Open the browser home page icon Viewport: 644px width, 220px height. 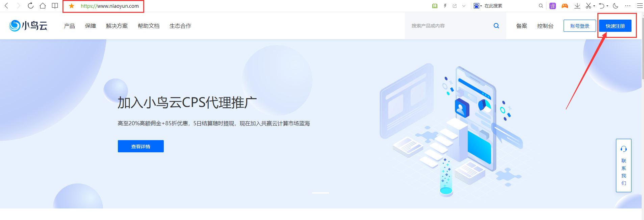click(x=43, y=6)
